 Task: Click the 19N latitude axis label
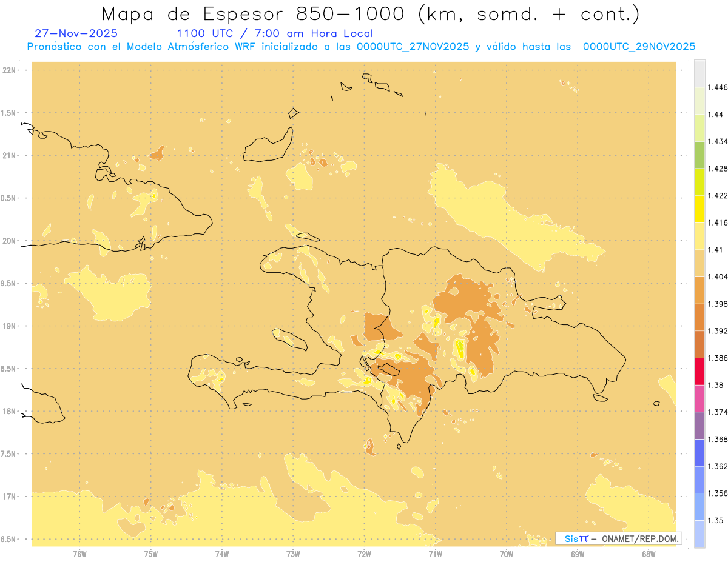click(9, 326)
